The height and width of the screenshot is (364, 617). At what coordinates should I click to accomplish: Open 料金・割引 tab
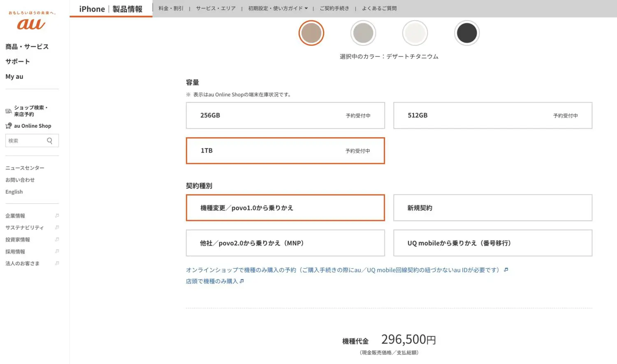pos(171,8)
